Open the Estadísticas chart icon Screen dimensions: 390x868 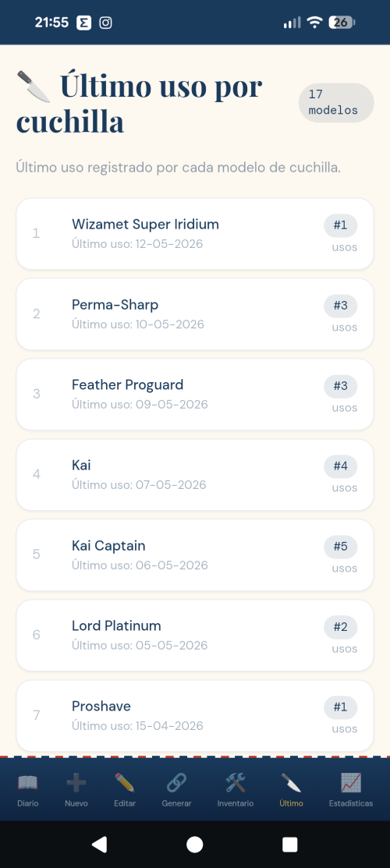click(351, 783)
